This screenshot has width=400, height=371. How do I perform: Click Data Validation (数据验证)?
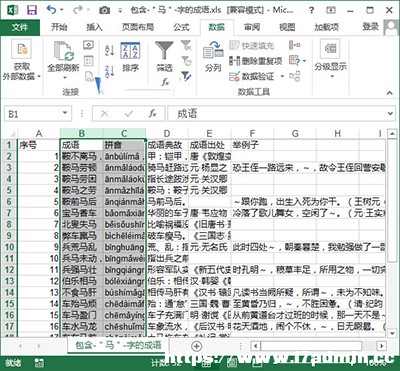click(252, 77)
